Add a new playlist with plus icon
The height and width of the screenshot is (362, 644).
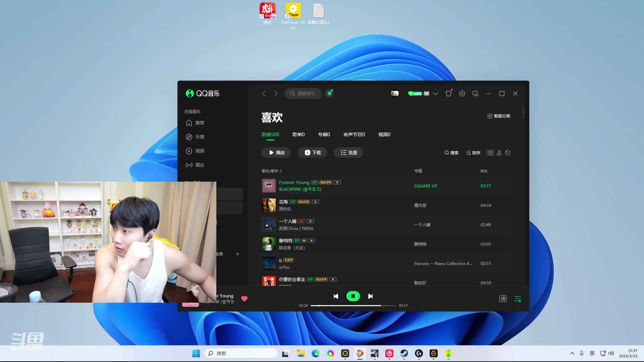pyautogui.click(x=237, y=254)
